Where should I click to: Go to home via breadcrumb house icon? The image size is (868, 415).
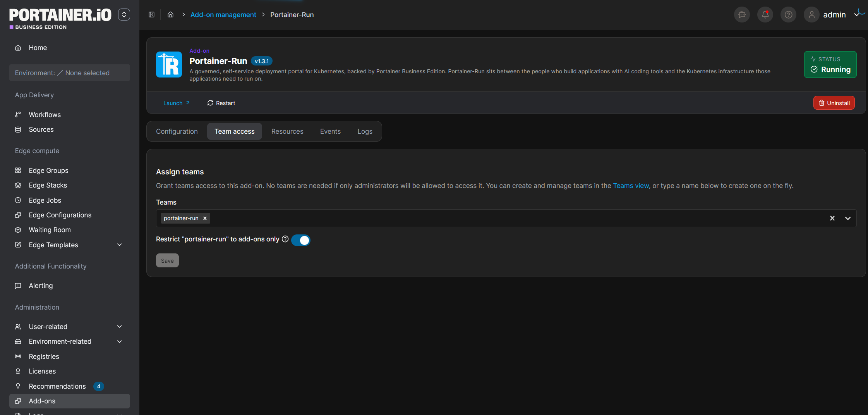pyautogui.click(x=170, y=15)
